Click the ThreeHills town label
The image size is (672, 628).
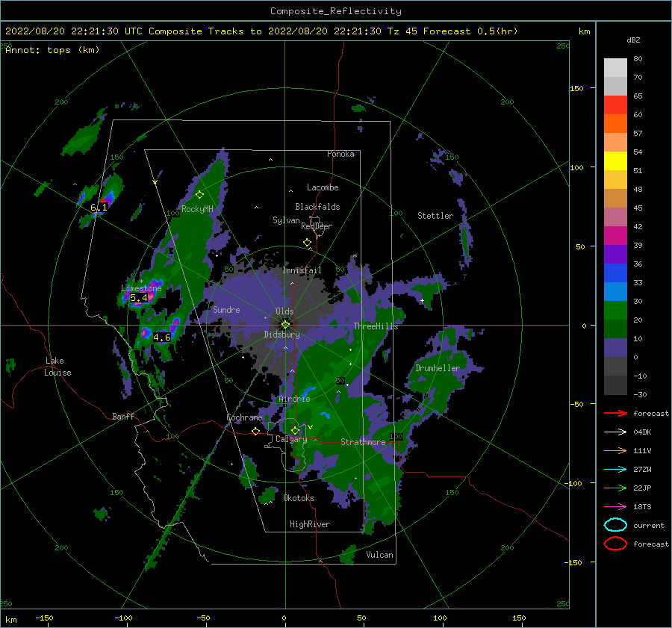click(376, 326)
